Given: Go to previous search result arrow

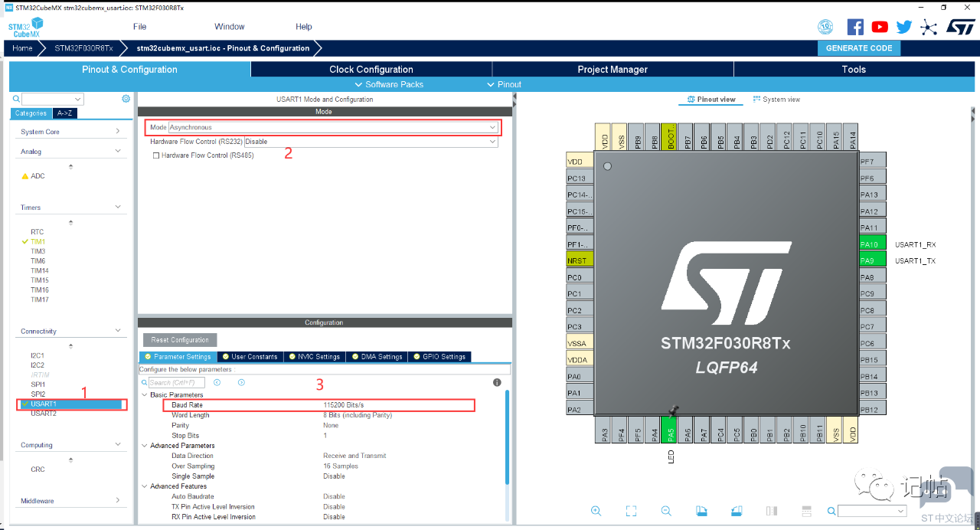Looking at the screenshot, I should 217,382.
